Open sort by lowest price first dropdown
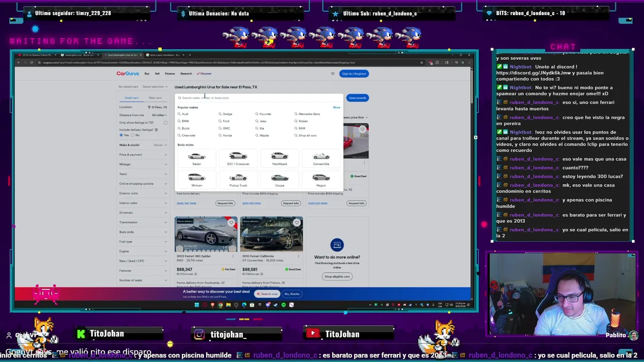This screenshot has height=362, width=644. coord(356,118)
